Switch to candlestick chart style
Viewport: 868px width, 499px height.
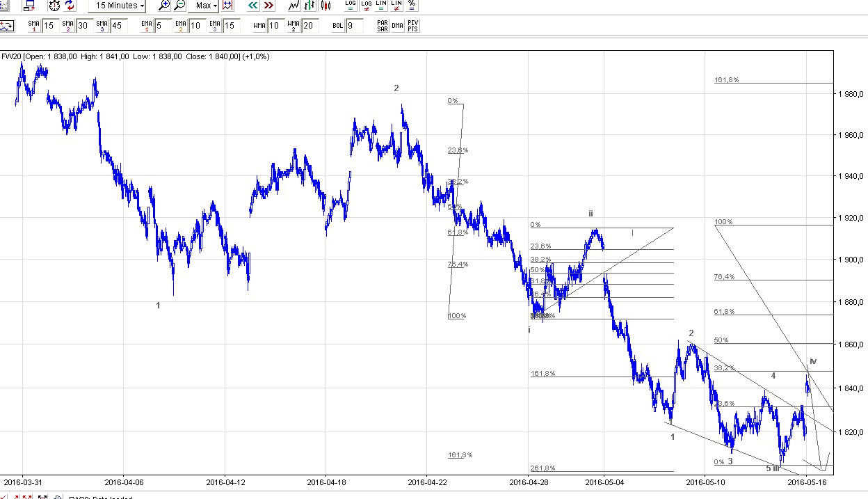[x=325, y=6]
